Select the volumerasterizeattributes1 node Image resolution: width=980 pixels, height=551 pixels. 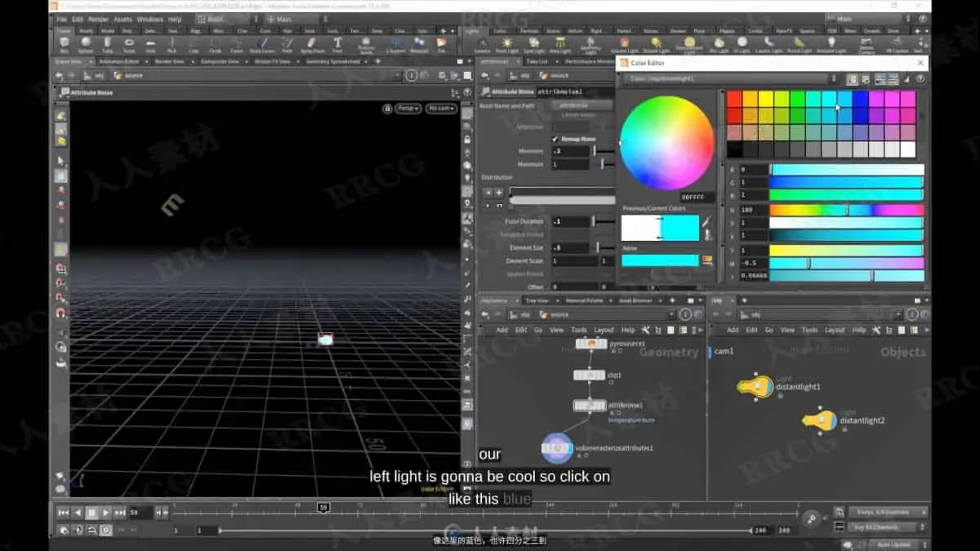[x=556, y=447]
